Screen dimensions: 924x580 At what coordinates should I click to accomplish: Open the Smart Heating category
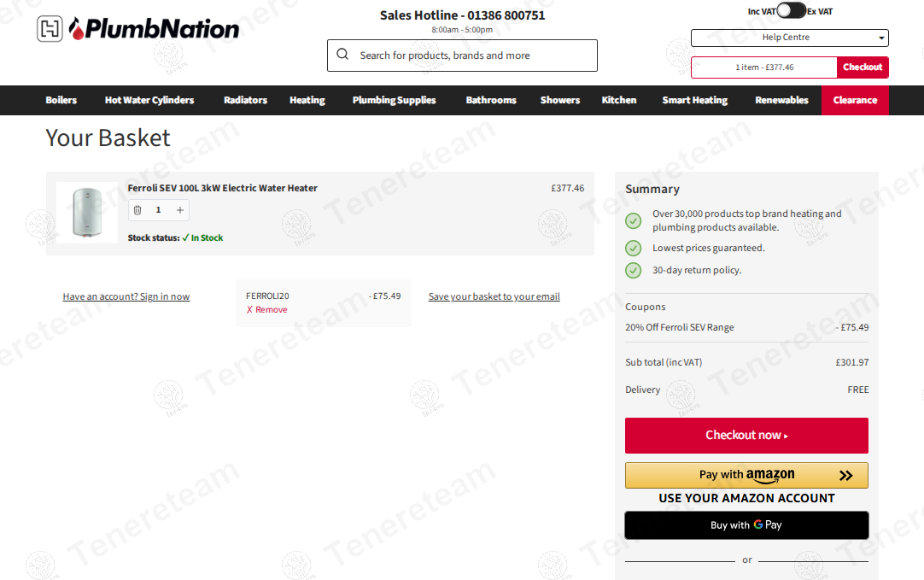click(x=694, y=101)
